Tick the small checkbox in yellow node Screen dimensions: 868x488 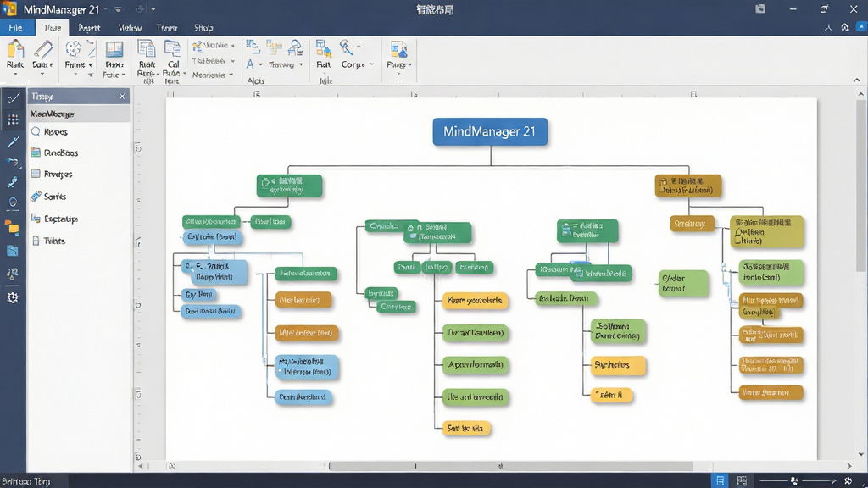[738, 240]
